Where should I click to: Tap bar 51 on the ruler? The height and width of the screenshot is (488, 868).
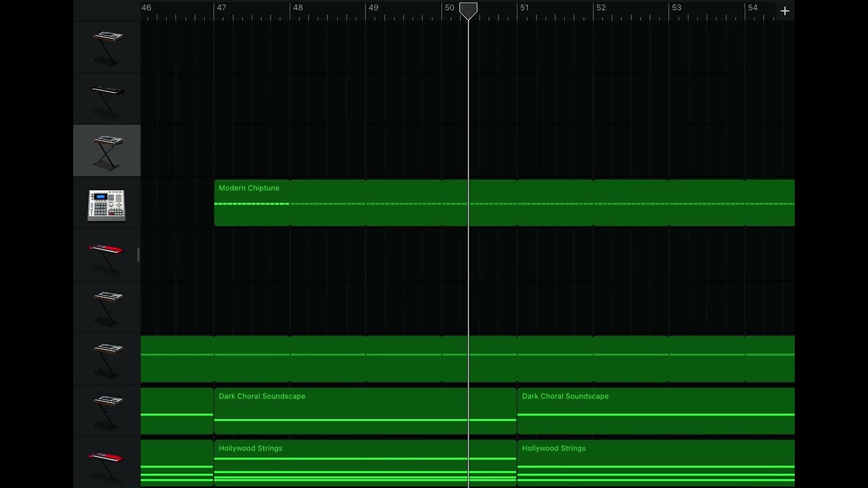[x=524, y=7]
